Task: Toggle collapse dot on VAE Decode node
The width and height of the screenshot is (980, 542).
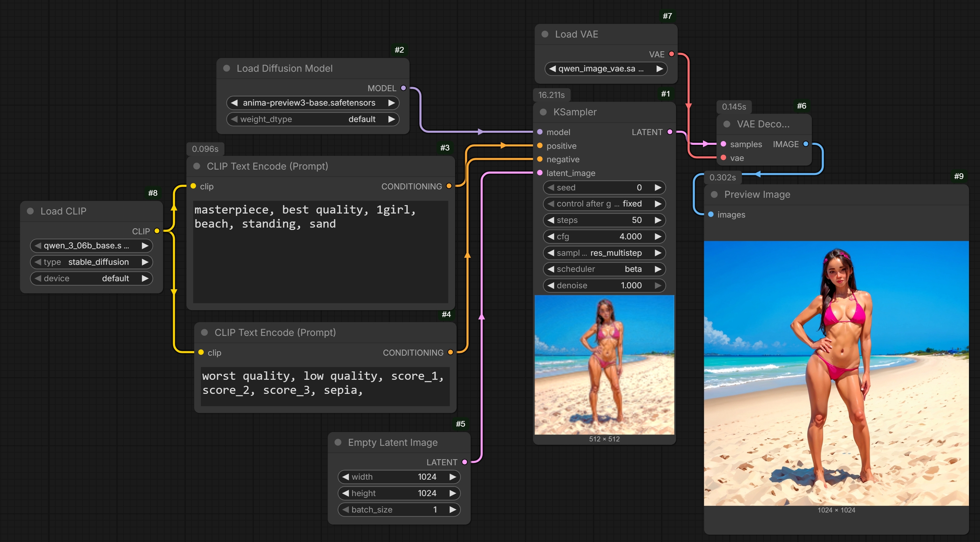Action: (x=727, y=124)
